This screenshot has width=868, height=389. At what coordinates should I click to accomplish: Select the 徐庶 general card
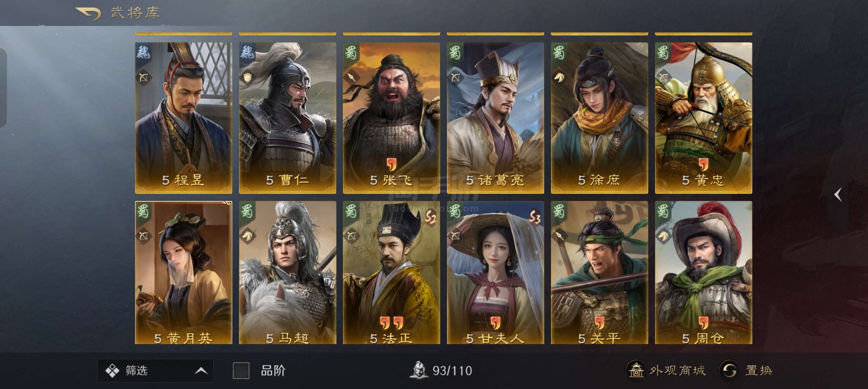600,118
